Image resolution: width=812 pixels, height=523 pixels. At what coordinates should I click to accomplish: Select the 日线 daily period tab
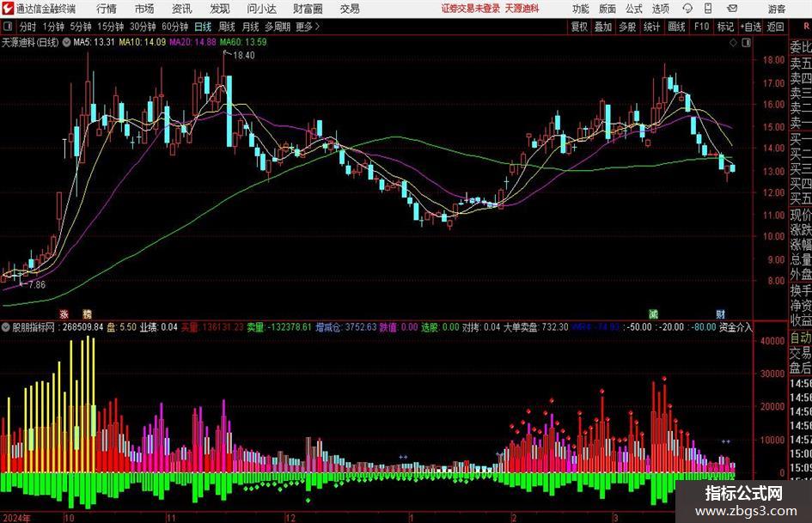(x=203, y=27)
